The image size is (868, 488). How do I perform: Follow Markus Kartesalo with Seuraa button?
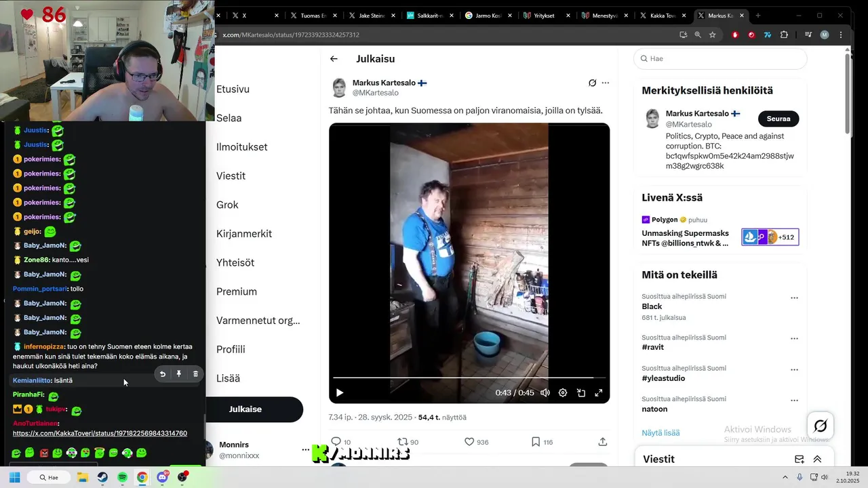coord(778,119)
